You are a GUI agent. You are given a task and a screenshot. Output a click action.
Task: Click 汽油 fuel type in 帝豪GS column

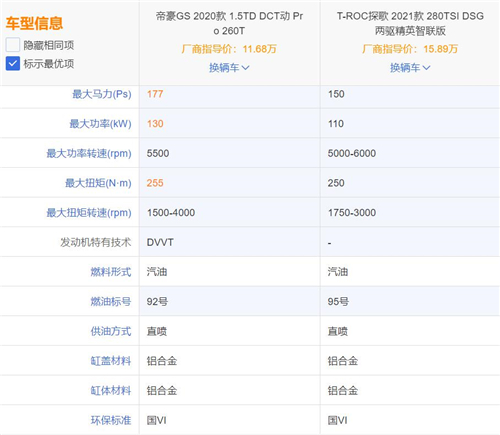(157, 272)
